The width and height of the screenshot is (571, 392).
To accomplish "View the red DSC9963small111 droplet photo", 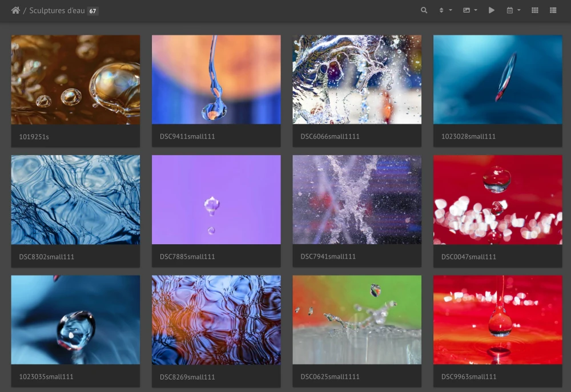I will pos(497,320).
